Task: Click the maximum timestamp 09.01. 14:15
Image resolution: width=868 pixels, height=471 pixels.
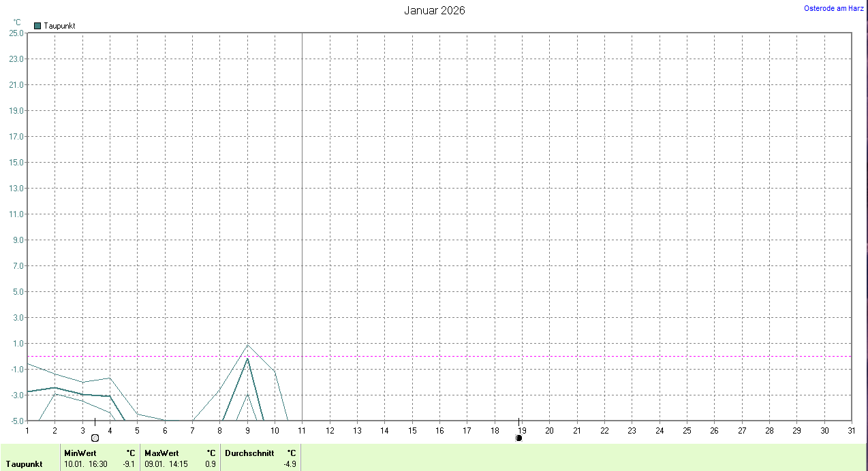Action: (166, 464)
